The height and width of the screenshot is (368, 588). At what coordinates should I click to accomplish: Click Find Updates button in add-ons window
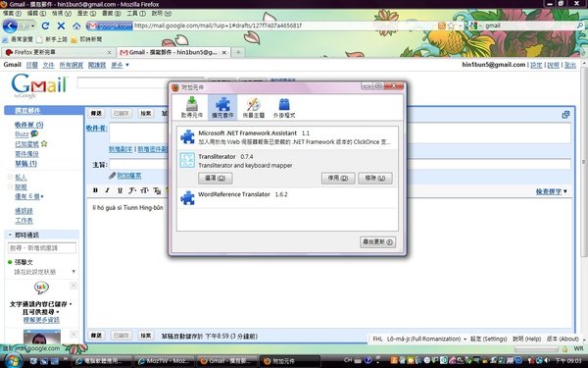coord(377,241)
